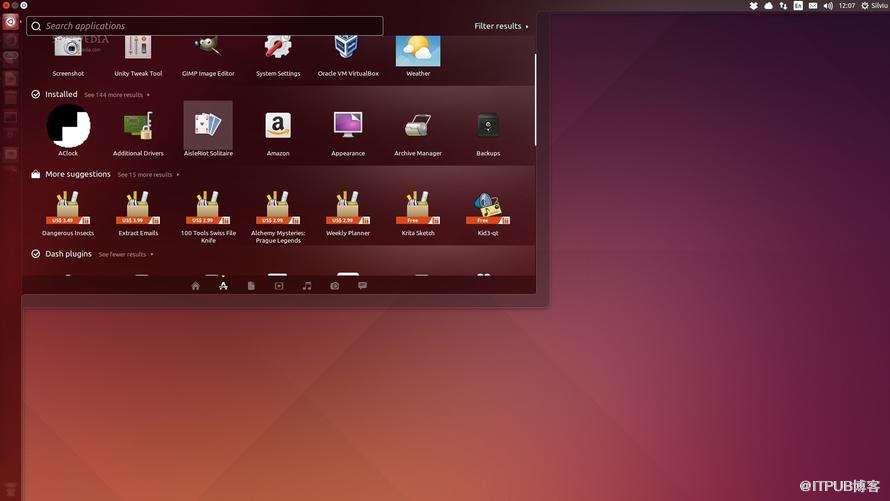890x501 pixels.
Task: Launch Oracle VM VirtualBox
Action: [348, 56]
